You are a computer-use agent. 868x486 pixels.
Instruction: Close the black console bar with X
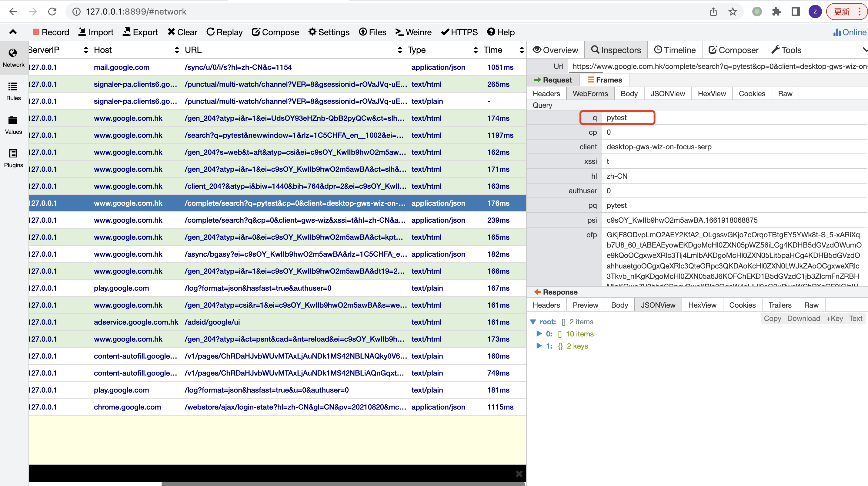click(519, 474)
